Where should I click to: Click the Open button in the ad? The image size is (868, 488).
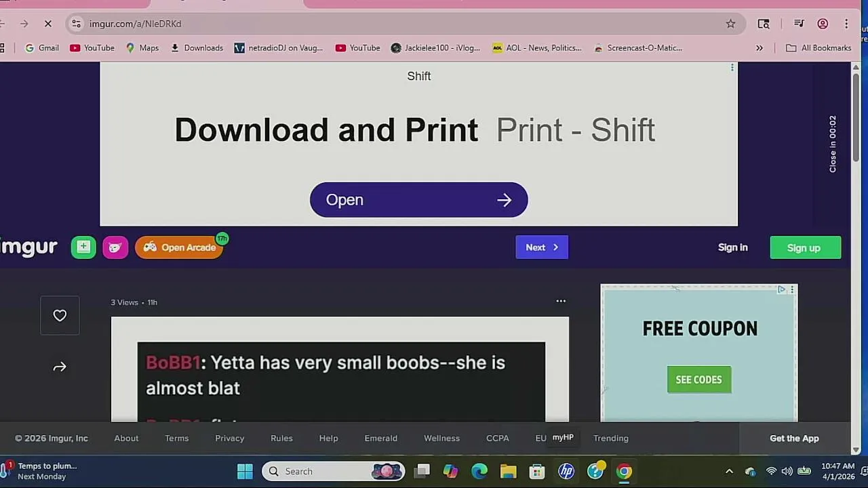pos(418,200)
